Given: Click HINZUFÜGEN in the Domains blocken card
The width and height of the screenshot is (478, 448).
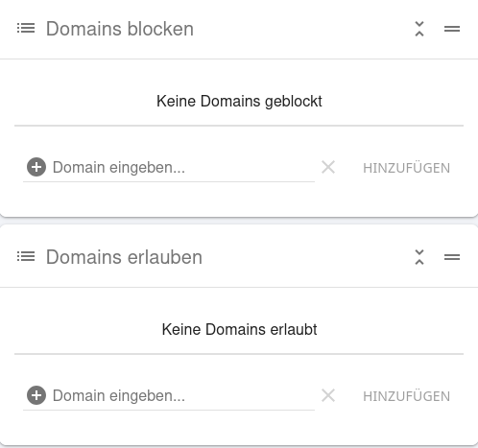Looking at the screenshot, I should (406, 168).
